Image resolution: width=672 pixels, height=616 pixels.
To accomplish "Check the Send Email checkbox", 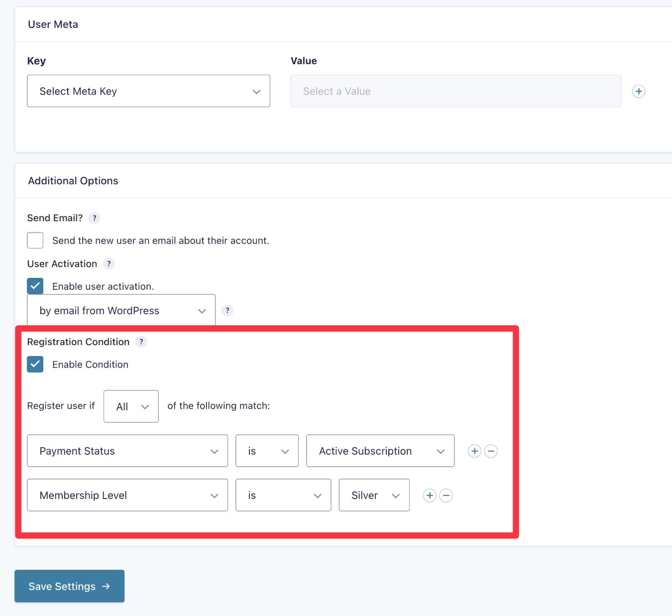I will (35, 240).
